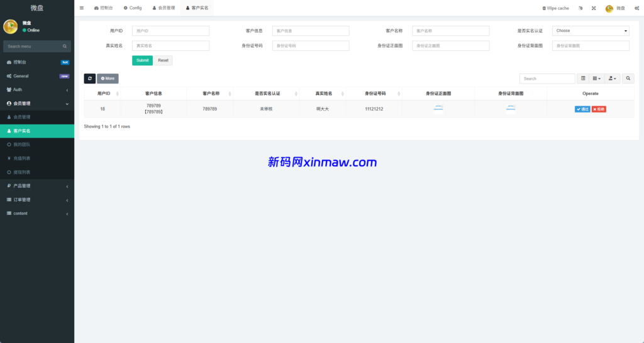Select the 客户实名 tab
The width and height of the screenshot is (644, 343).
click(197, 8)
